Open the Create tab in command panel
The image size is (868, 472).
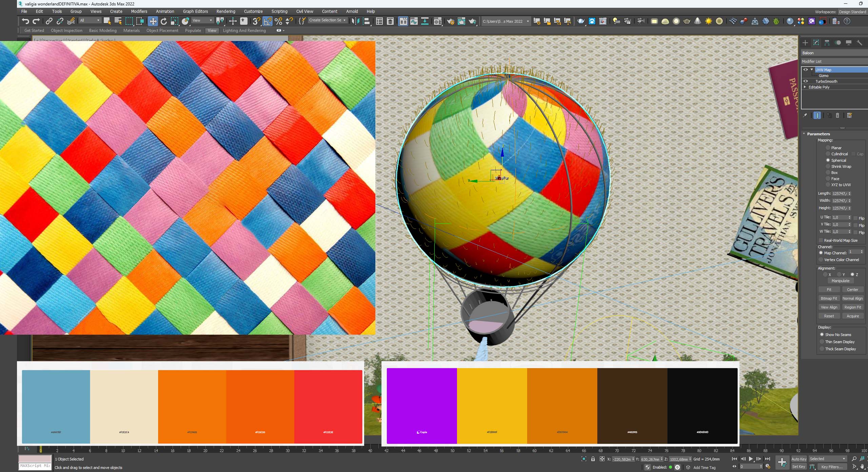805,43
